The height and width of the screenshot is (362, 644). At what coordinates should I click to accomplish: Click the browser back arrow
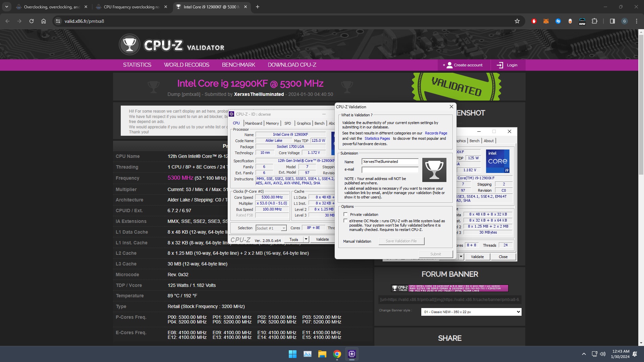point(7,21)
